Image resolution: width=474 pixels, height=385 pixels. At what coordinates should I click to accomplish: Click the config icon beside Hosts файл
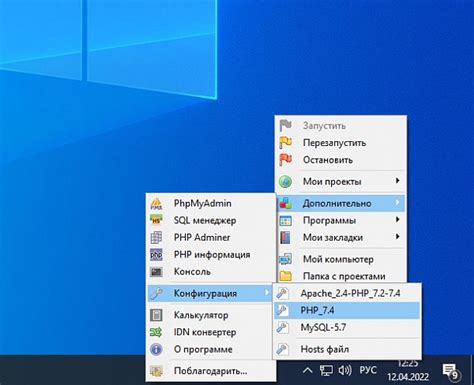point(282,349)
